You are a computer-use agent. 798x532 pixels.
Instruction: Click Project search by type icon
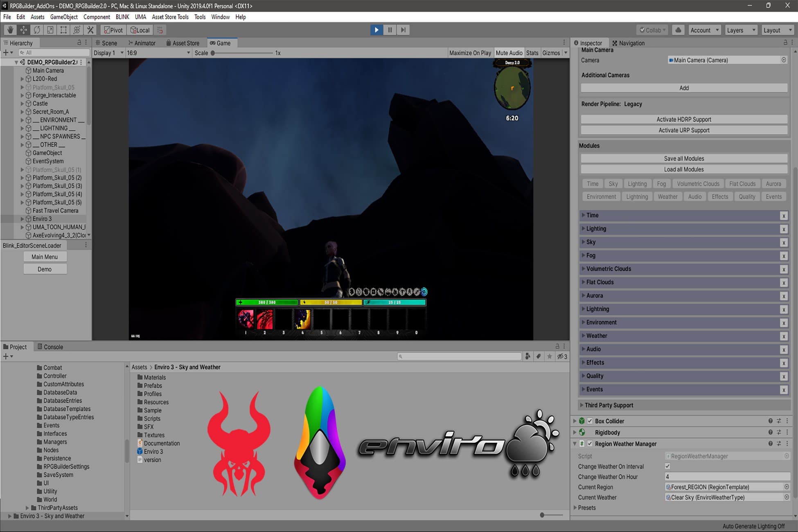pos(528,356)
